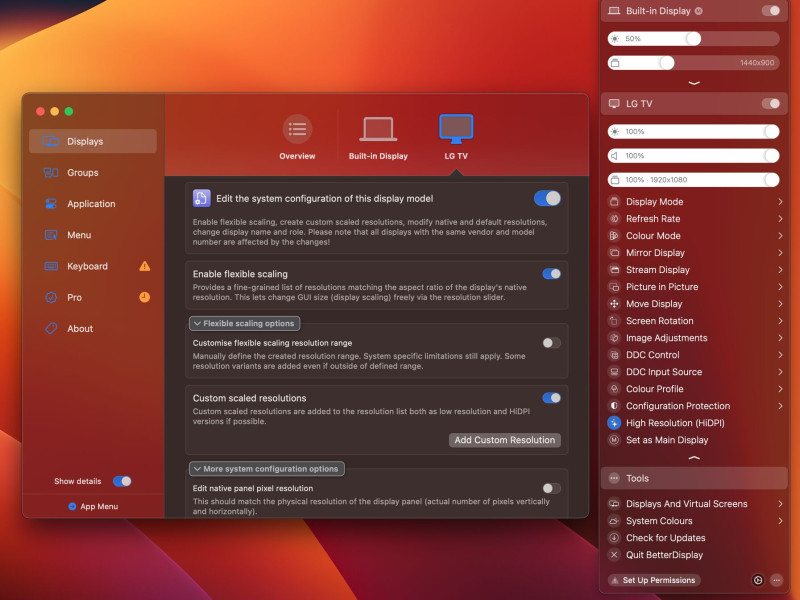Collapse the Flexible scaling options section

tap(245, 323)
